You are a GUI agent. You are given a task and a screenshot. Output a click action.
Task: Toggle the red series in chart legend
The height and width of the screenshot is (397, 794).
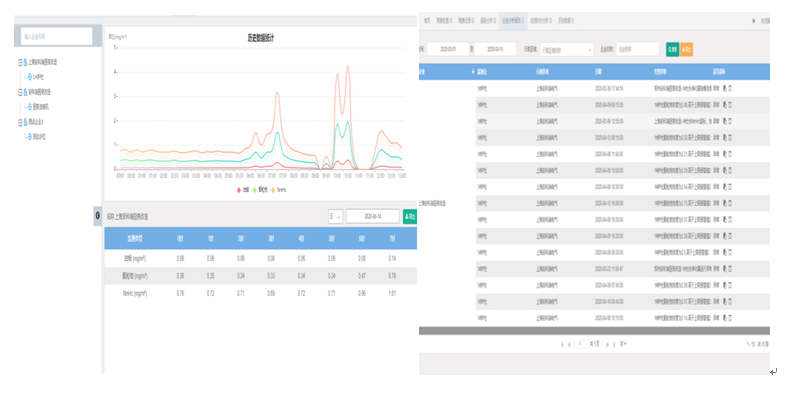(243, 190)
